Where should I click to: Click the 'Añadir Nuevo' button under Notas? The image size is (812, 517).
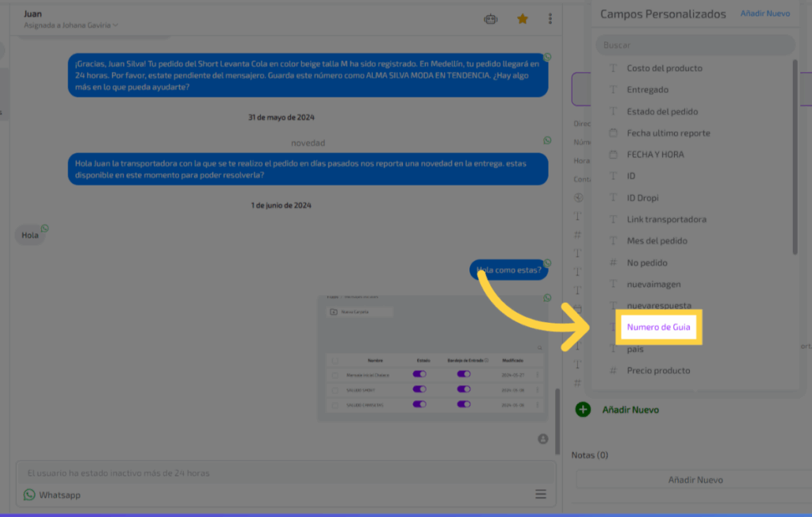(x=695, y=480)
